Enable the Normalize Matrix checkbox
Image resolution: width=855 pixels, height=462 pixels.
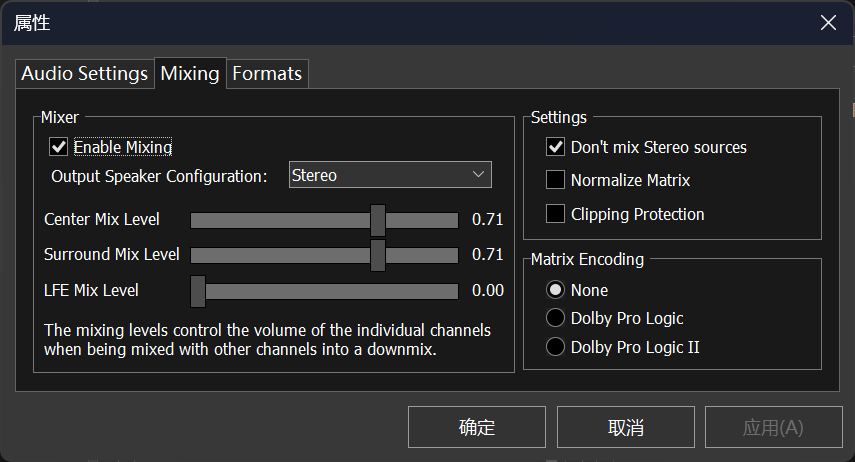pyautogui.click(x=556, y=181)
